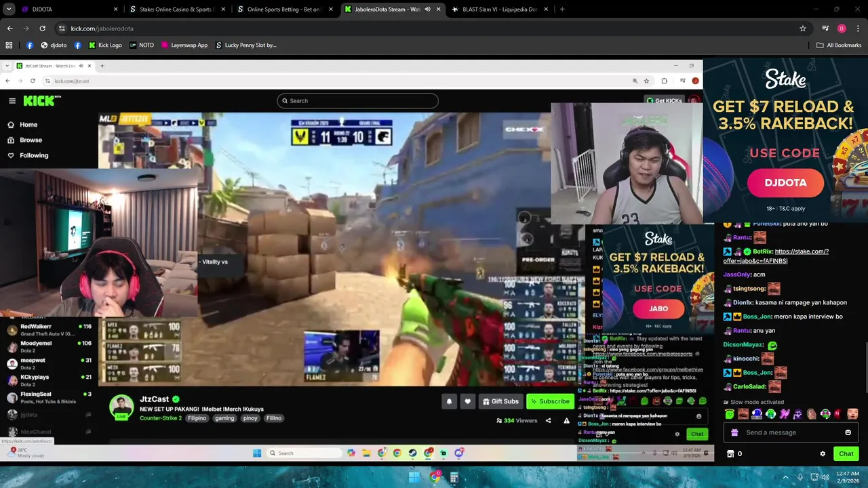Image resolution: width=868 pixels, height=488 pixels.
Task: Open the hamburger menu in streamed Kick page
Action: (12, 101)
